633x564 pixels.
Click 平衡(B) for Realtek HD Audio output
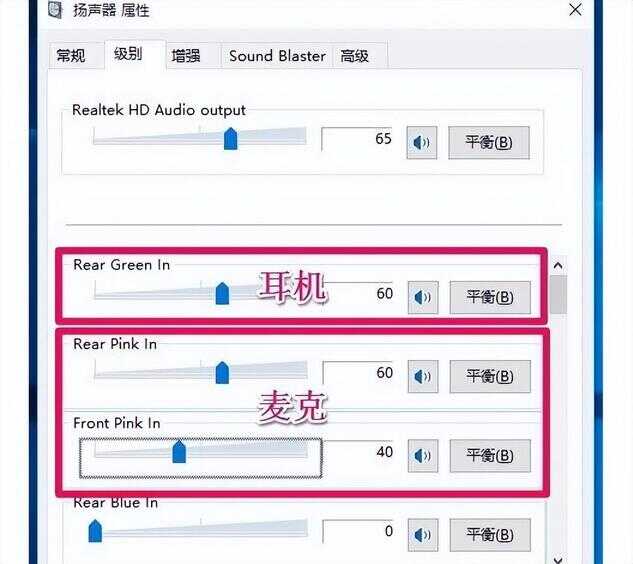(x=489, y=143)
